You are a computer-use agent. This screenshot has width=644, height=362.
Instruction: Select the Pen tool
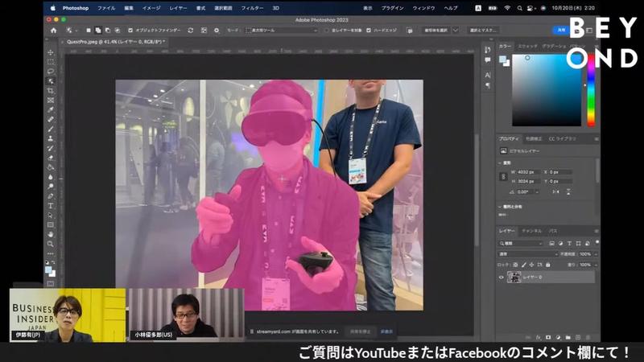[51, 196]
